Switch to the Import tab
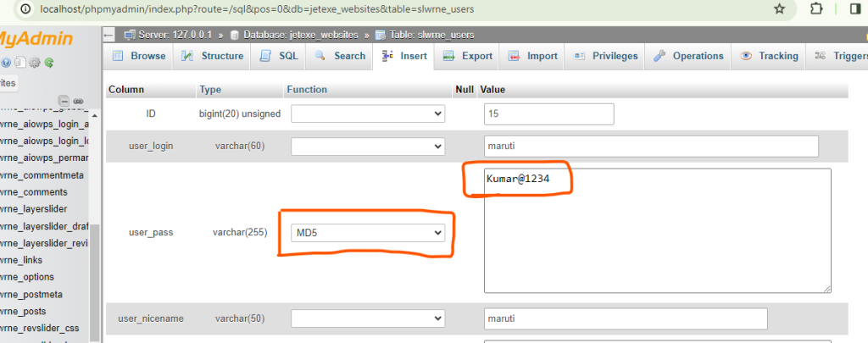Viewport: 868px width, 343px height. point(532,56)
